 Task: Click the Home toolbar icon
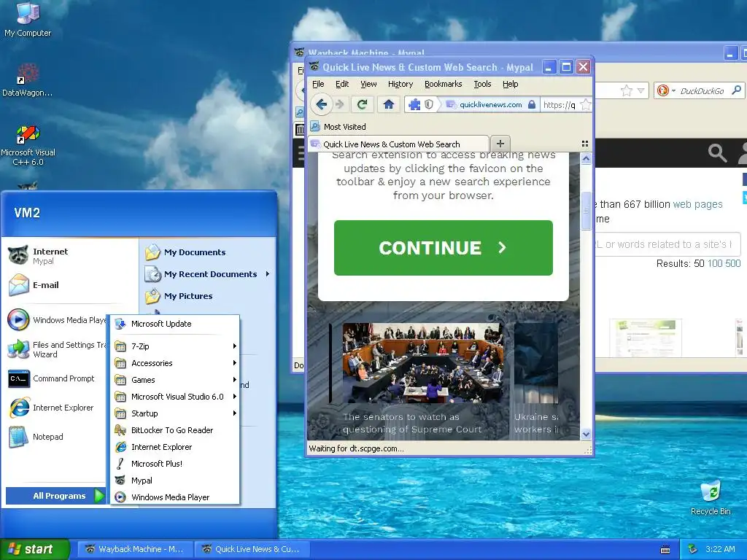coord(389,104)
